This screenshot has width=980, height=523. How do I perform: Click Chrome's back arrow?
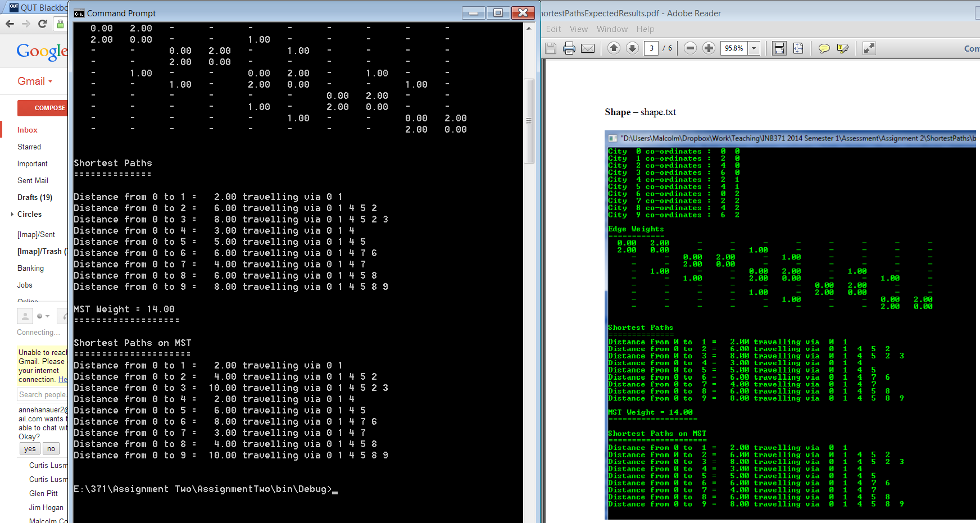point(10,24)
